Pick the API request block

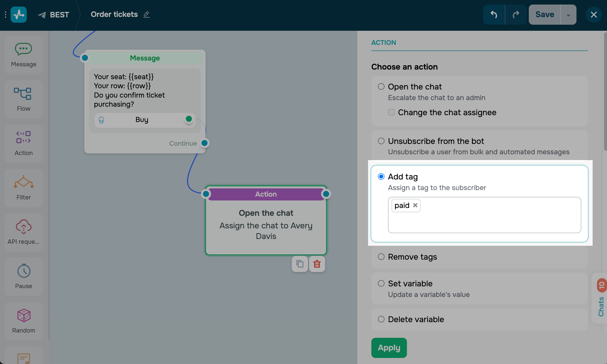point(23,232)
